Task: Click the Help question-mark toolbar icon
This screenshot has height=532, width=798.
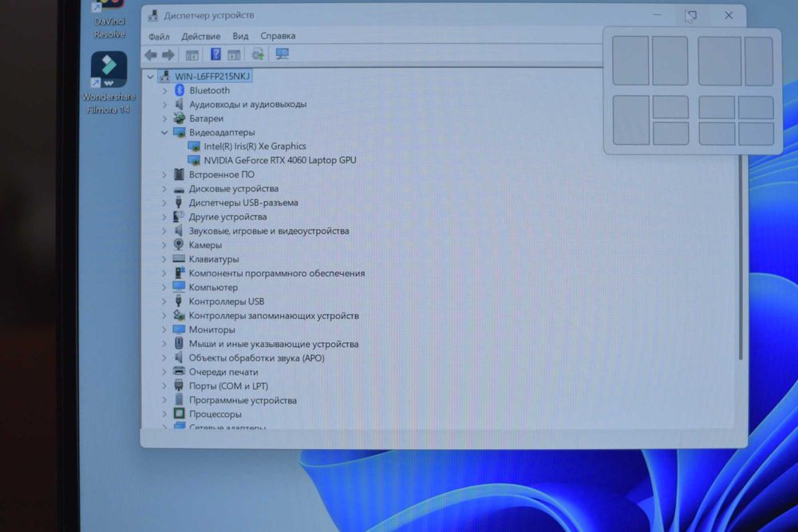Action: tap(215, 54)
